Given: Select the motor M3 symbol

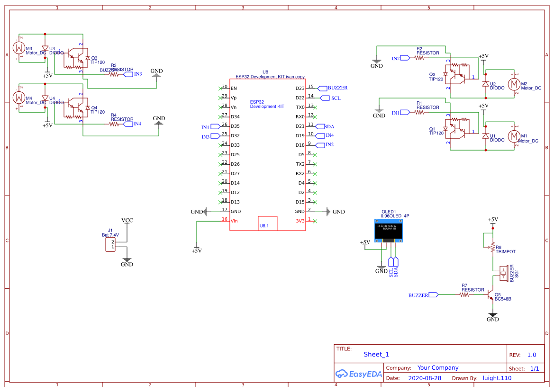Looking at the screenshot, I should pos(19,47).
